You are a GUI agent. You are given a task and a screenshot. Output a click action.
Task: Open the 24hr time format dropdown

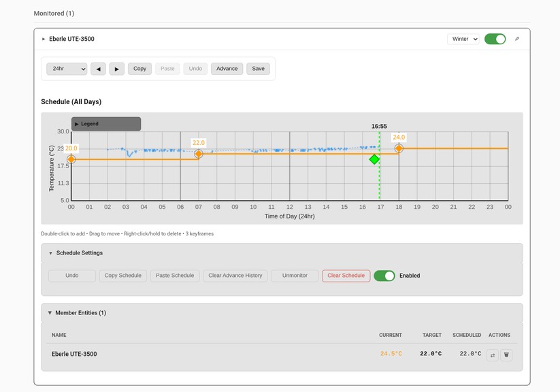pyautogui.click(x=67, y=69)
